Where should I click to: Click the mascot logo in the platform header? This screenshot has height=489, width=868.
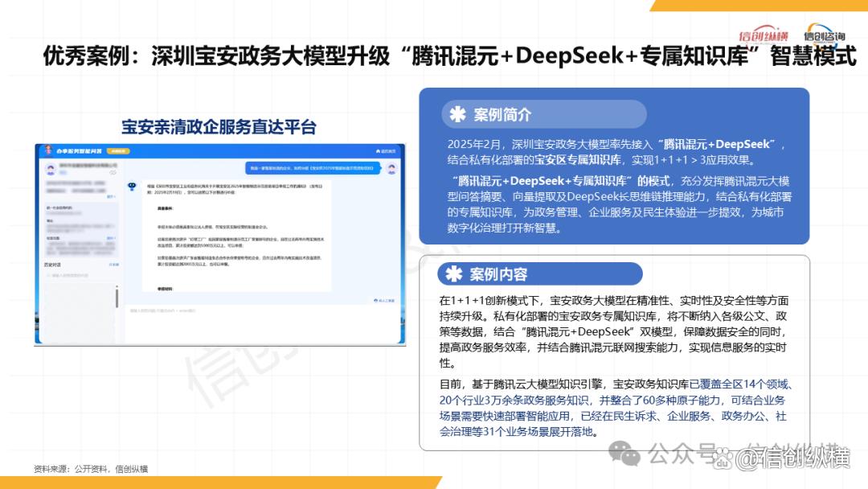[48, 150]
